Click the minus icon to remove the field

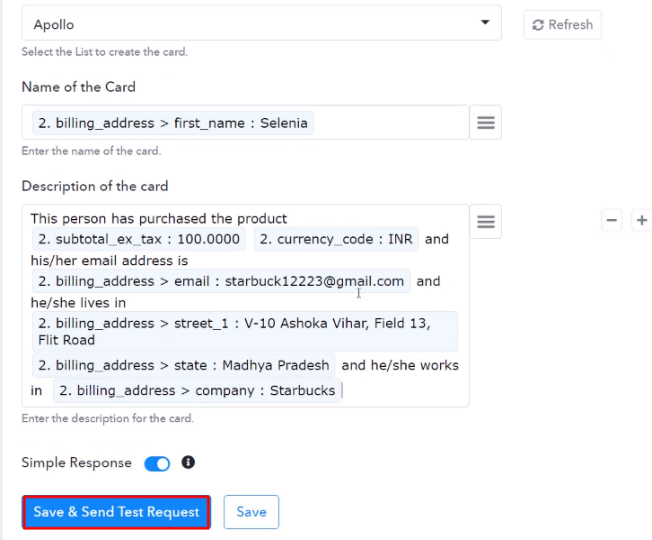[612, 220]
